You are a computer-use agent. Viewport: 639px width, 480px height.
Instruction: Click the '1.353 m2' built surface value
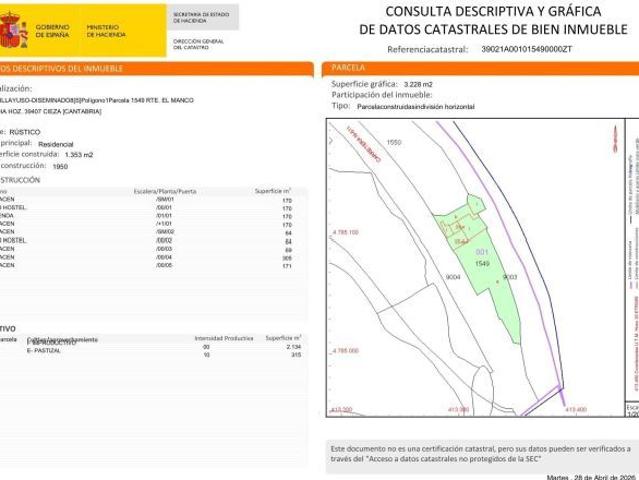click(79, 155)
